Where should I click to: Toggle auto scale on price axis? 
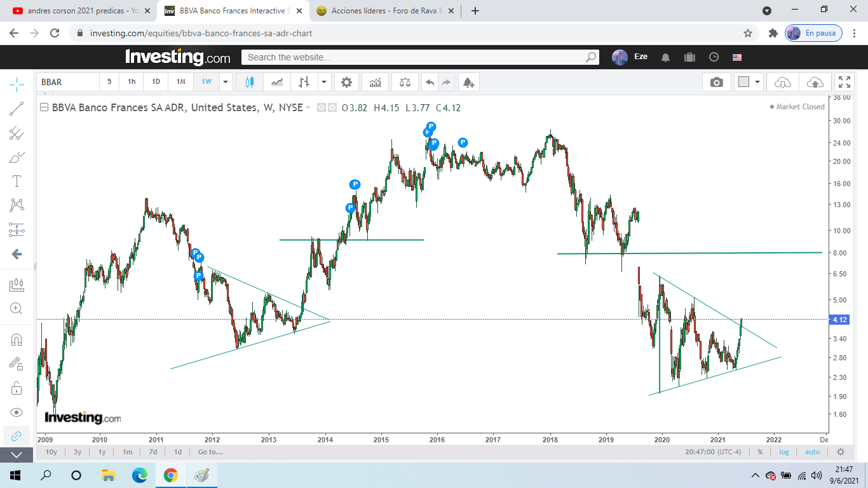(x=812, y=452)
